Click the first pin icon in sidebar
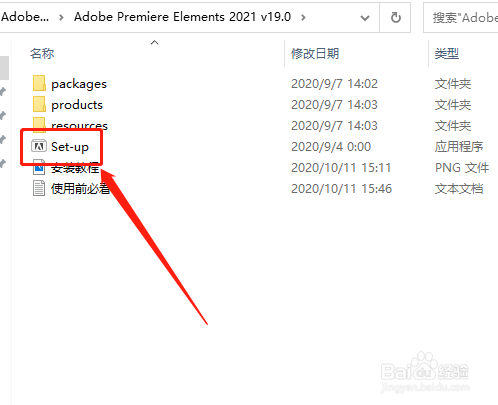The width and height of the screenshot is (498, 405). (3, 92)
